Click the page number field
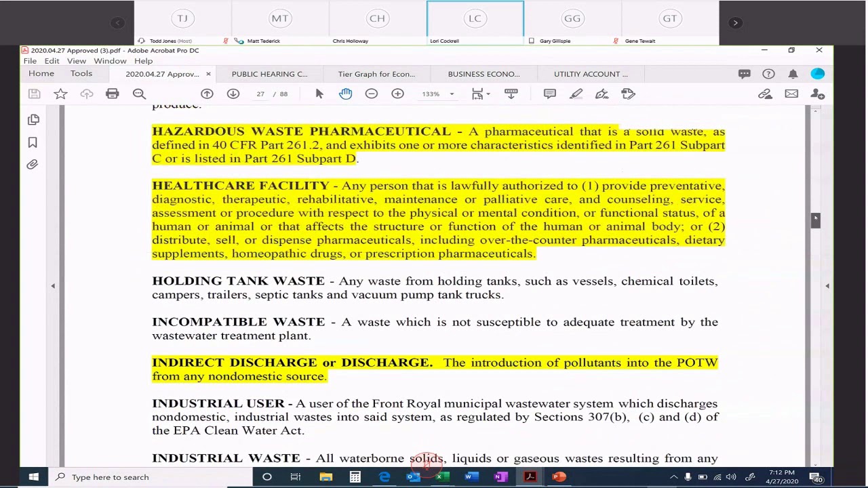 (260, 94)
